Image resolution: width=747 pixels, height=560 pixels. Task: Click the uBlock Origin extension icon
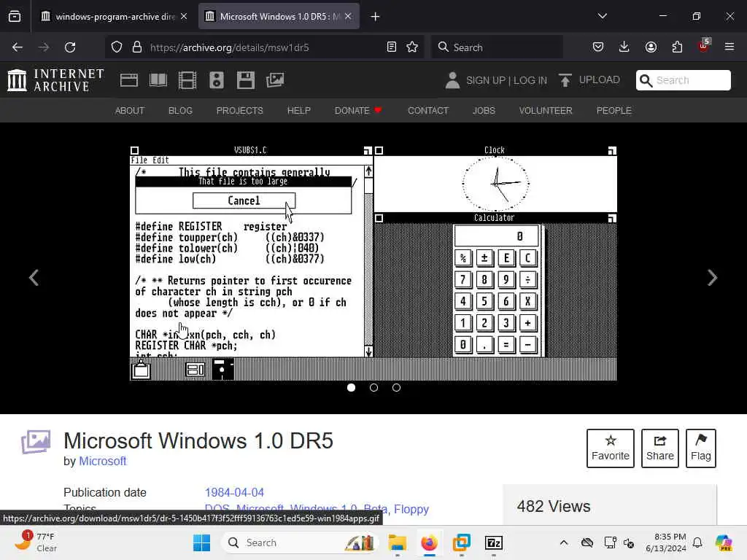(703, 46)
